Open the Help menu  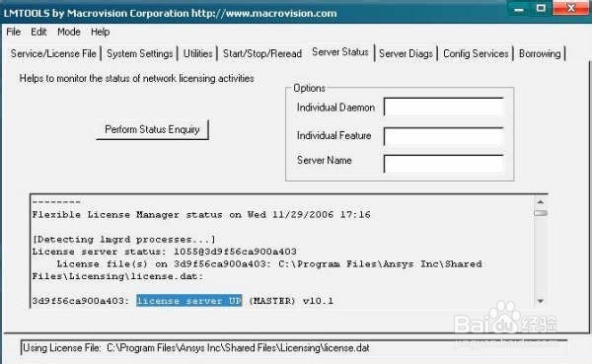[100, 32]
